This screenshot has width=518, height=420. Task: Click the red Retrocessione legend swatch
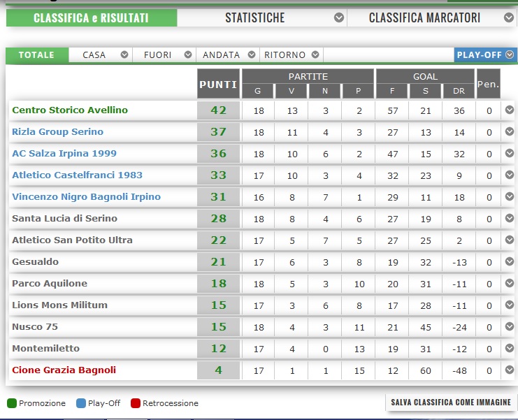coord(136,403)
